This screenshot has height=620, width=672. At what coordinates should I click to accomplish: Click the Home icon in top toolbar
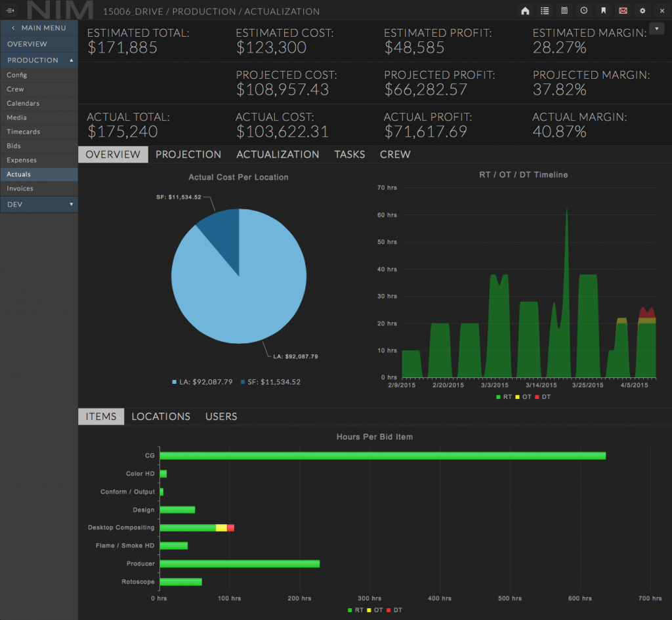pos(525,10)
